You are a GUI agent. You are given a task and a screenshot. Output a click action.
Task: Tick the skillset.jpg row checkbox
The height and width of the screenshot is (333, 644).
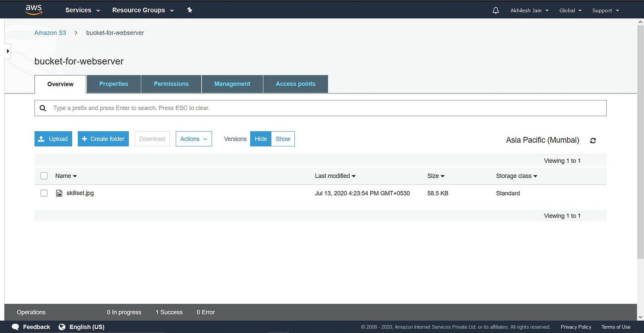click(x=44, y=193)
